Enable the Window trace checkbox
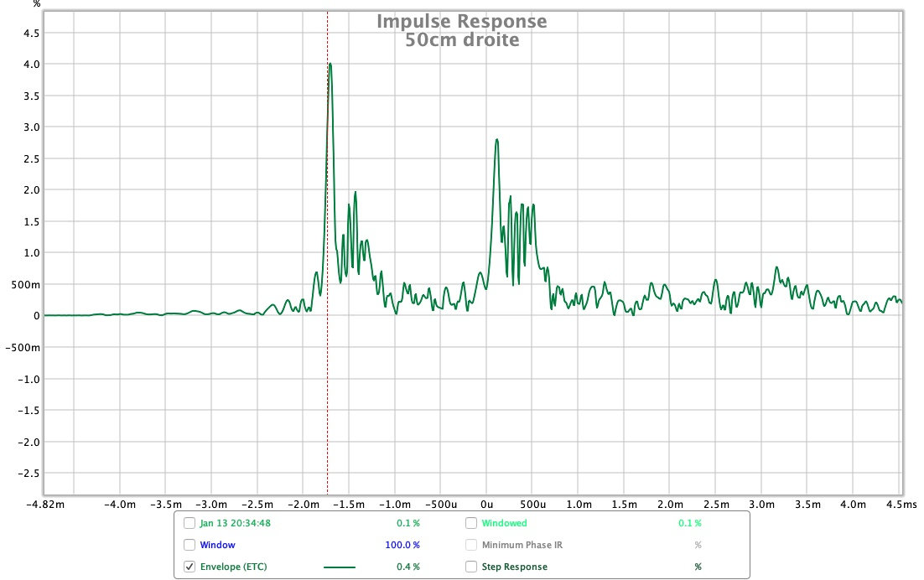 click(189, 545)
